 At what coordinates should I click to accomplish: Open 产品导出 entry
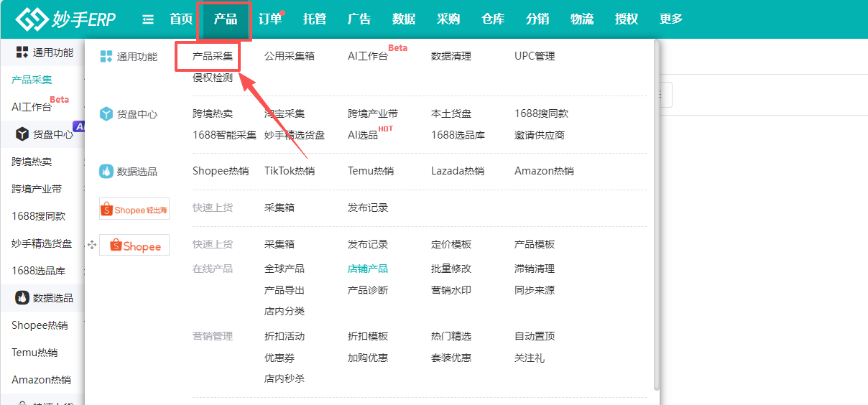pyautogui.click(x=285, y=290)
